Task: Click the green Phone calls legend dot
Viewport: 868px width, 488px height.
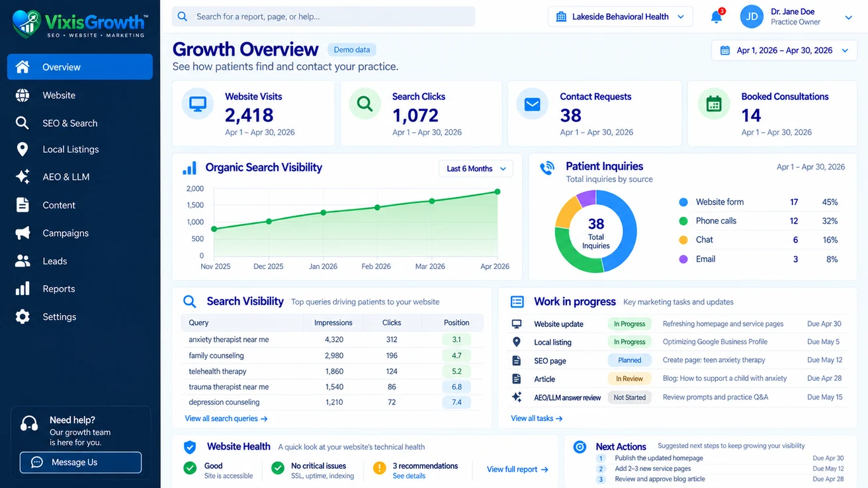Action: pyautogui.click(x=683, y=221)
